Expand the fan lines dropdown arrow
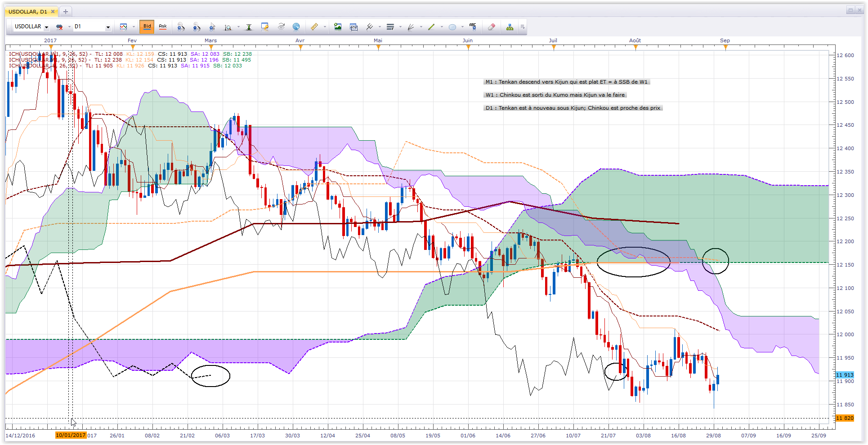 click(x=421, y=27)
